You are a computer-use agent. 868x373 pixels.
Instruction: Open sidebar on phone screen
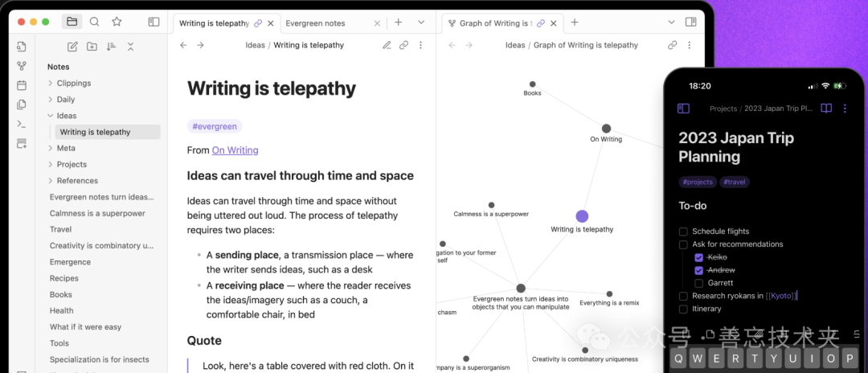(684, 109)
